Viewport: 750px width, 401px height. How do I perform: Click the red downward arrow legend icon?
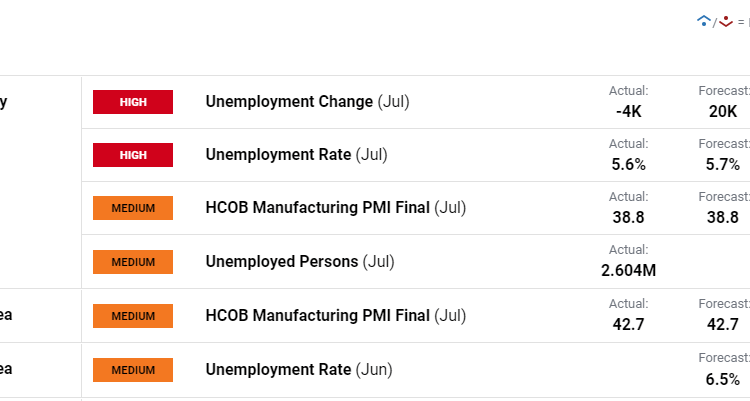pos(726,20)
